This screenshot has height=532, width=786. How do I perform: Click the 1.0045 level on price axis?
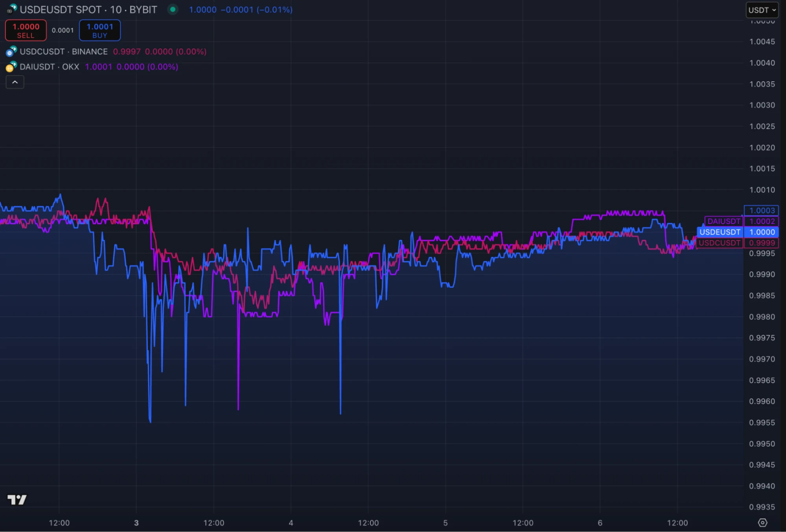pyautogui.click(x=762, y=42)
